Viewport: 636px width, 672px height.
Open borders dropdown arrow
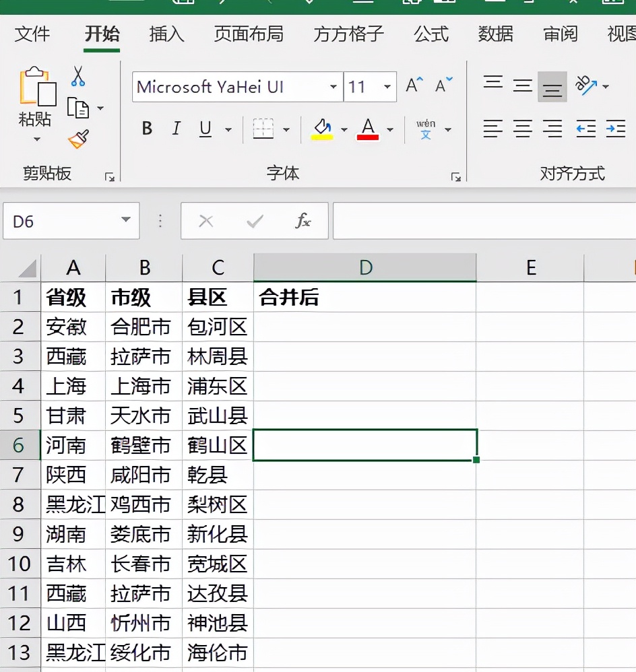click(x=286, y=129)
